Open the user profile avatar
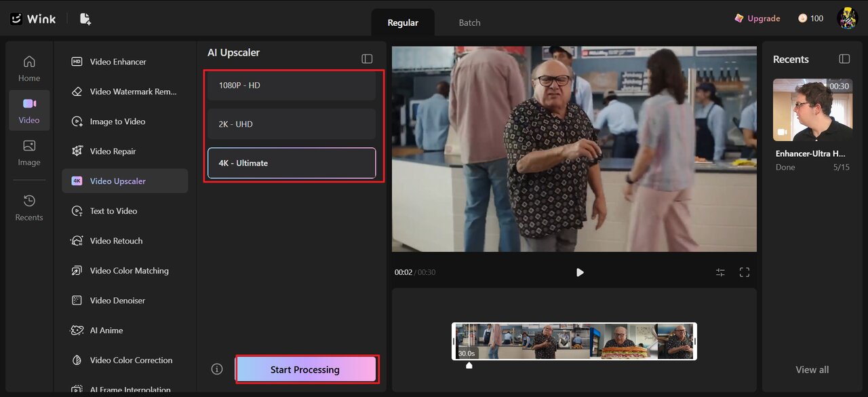This screenshot has width=868, height=397. coord(848,18)
